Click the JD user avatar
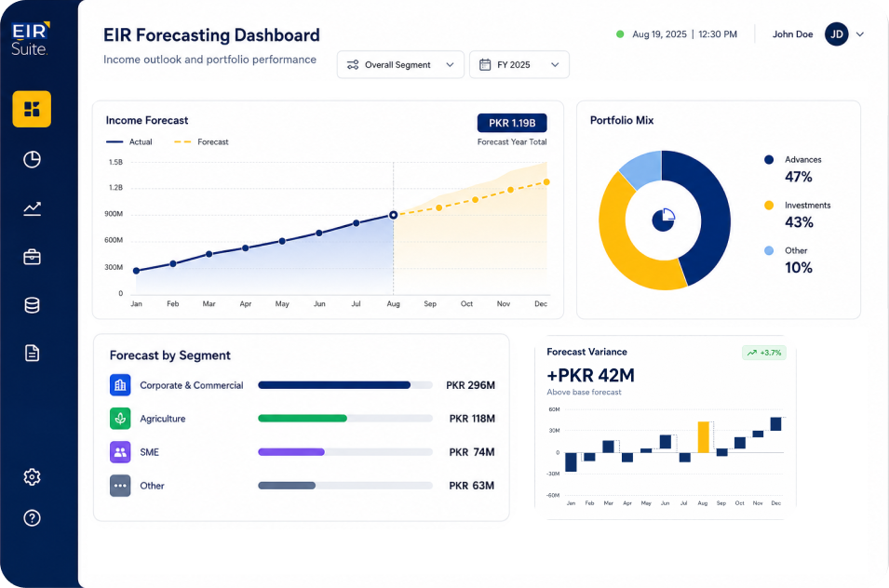The height and width of the screenshot is (588, 889). coord(836,34)
